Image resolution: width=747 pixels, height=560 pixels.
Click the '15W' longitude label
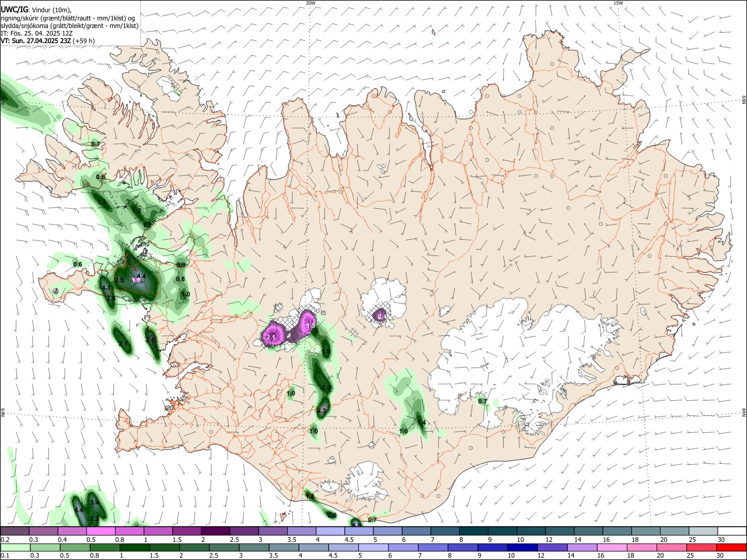click(618, 3)
